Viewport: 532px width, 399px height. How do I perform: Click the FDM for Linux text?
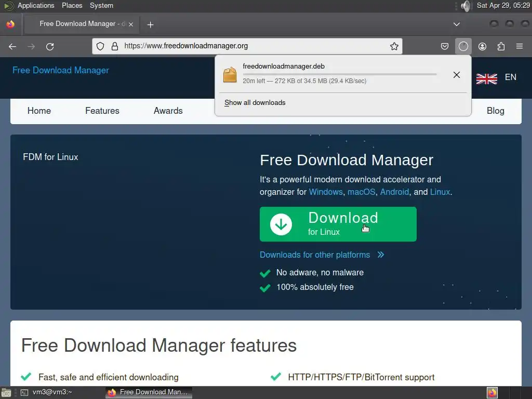(x=50, y=157)
